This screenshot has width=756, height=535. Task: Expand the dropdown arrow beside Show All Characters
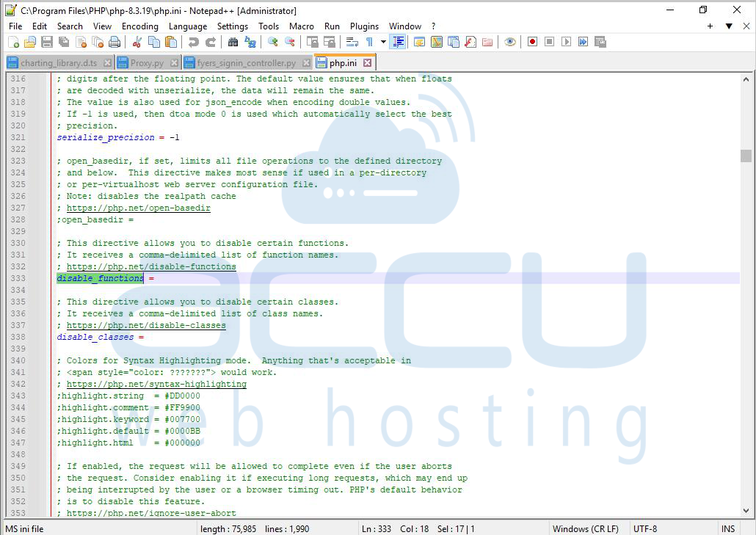point(383,43)
